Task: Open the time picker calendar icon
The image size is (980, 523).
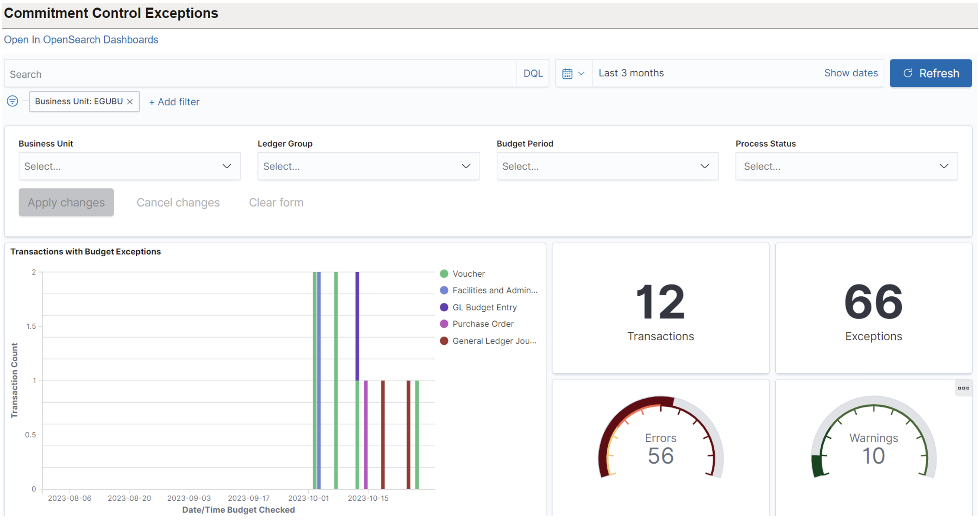Action: pos(568,73)
